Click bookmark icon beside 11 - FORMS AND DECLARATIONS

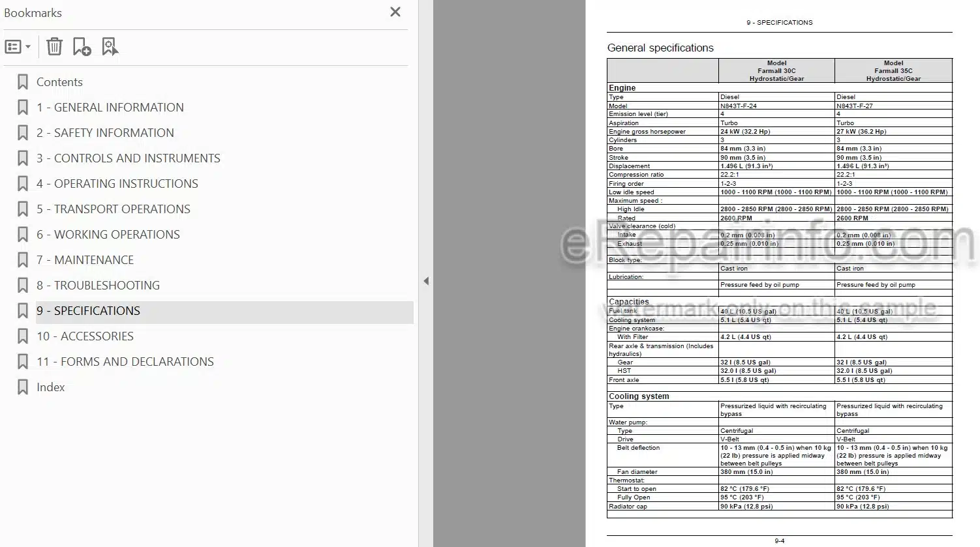point(23,362)
